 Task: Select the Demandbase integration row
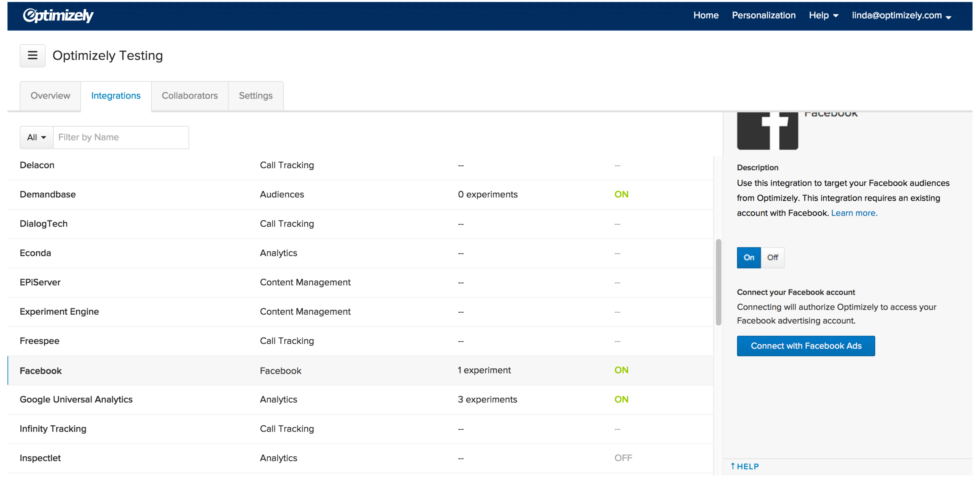click(48, 195)
